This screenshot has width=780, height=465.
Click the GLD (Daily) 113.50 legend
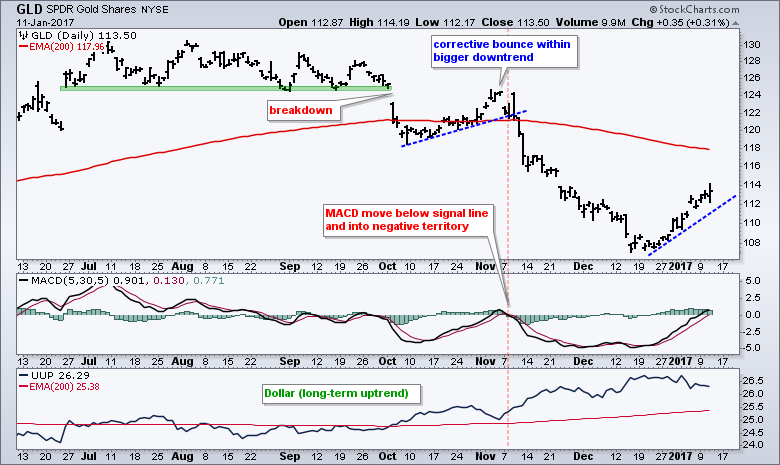[84, 35]
